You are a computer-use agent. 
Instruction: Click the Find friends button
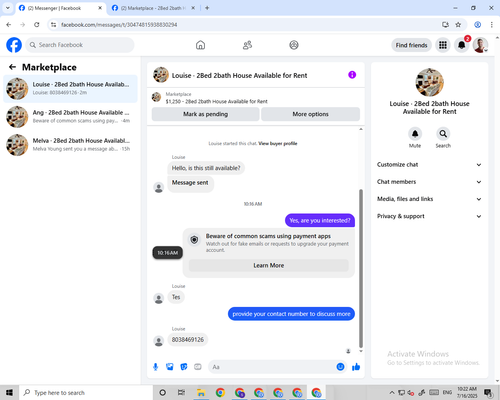point(412,45)
